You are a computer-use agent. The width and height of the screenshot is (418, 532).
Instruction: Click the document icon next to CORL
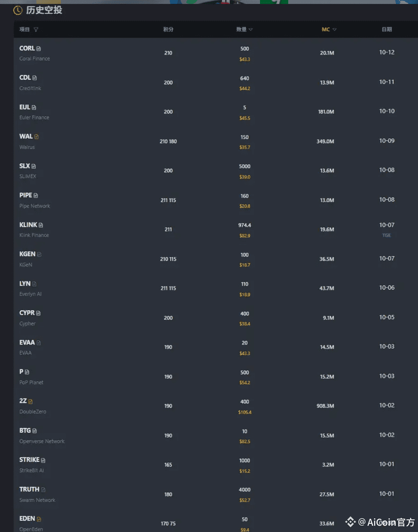point(38,49)
